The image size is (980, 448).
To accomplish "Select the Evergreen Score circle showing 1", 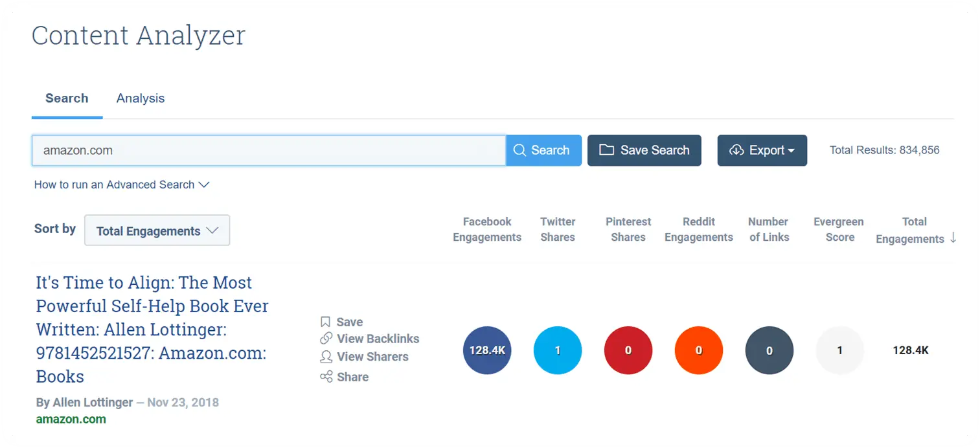I will tap(839, 350).
